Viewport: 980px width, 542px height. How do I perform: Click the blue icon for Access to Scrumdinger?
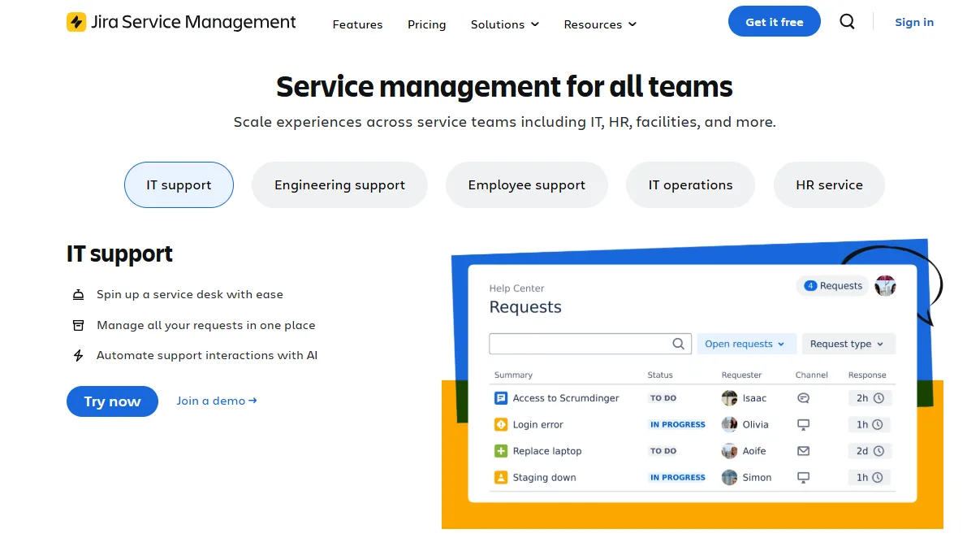click(501, 398)
